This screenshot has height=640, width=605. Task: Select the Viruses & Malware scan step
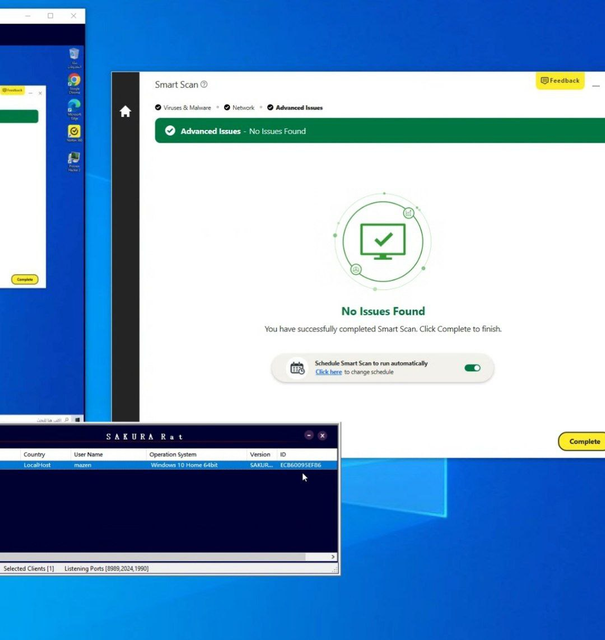[183, 108]
